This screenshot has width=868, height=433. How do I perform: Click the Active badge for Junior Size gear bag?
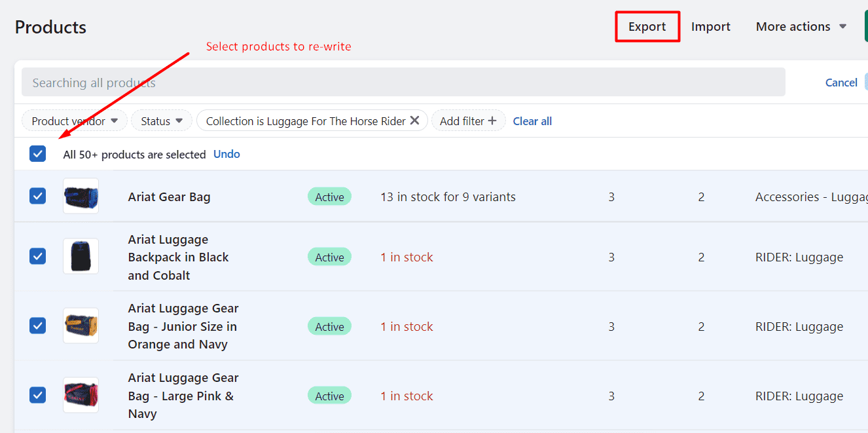click(329, 327)
